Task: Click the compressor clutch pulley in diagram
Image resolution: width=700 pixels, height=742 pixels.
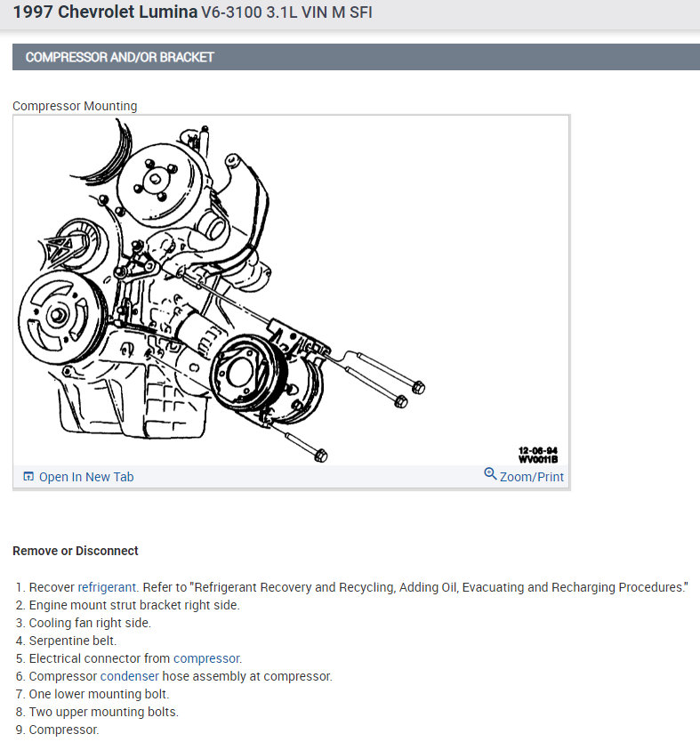Action: click(x=249, y=374)
